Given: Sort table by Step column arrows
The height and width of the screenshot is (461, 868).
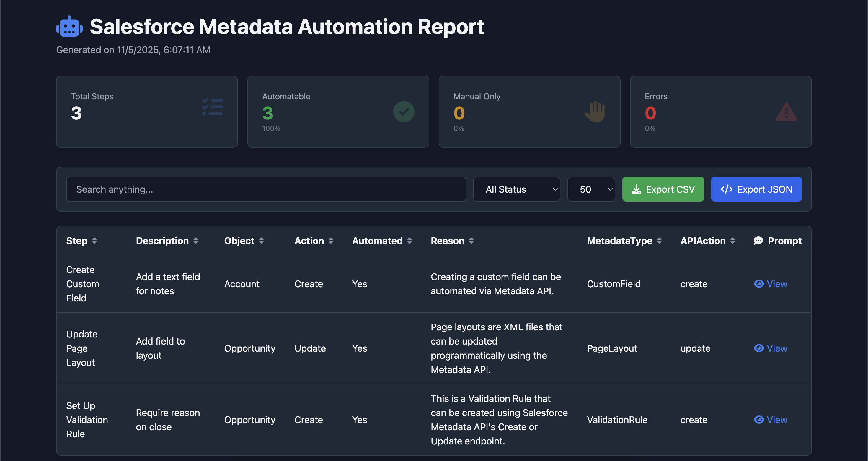Looking at the screenshot, I should tap(94, 241).
